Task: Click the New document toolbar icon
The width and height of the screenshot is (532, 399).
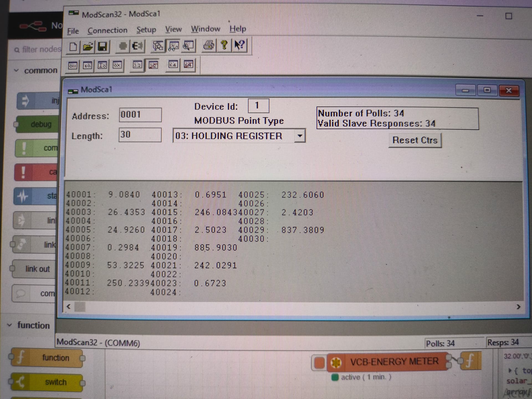Action: (73, 47)
